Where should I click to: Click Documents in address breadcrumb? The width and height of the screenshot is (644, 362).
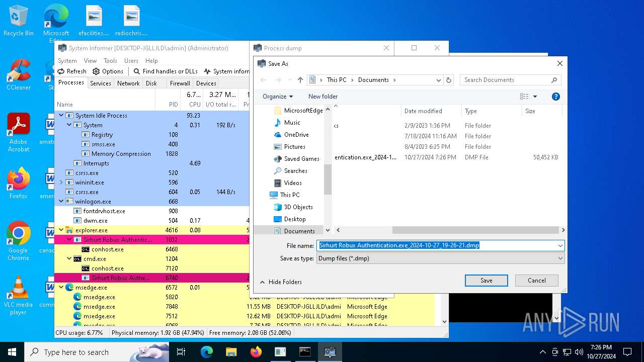pyautogui.click(x=373, y=80)
